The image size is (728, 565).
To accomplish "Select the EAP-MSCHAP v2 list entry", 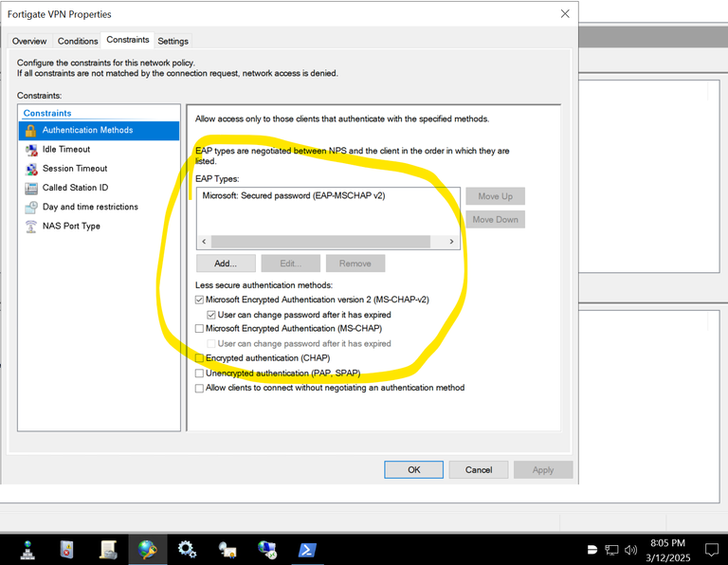I will pos(294,196).
